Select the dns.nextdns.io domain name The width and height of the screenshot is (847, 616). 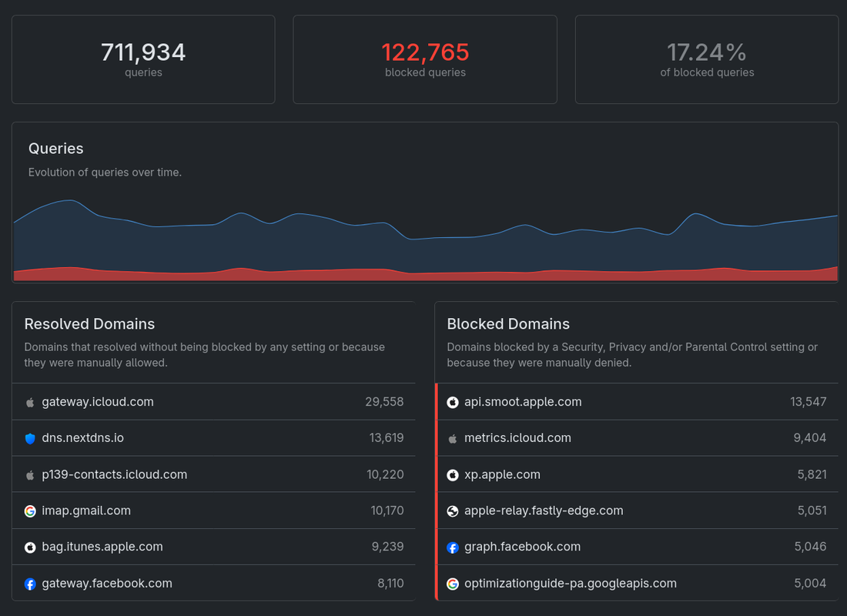[x=82, y=438]
